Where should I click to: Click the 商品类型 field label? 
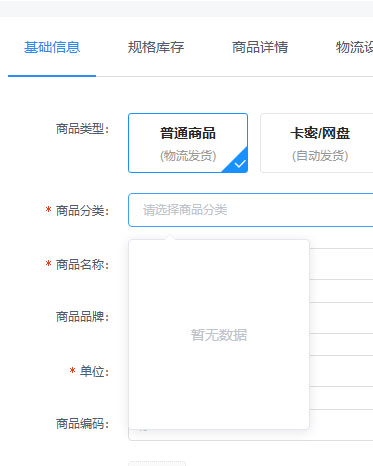coord(83,129)
